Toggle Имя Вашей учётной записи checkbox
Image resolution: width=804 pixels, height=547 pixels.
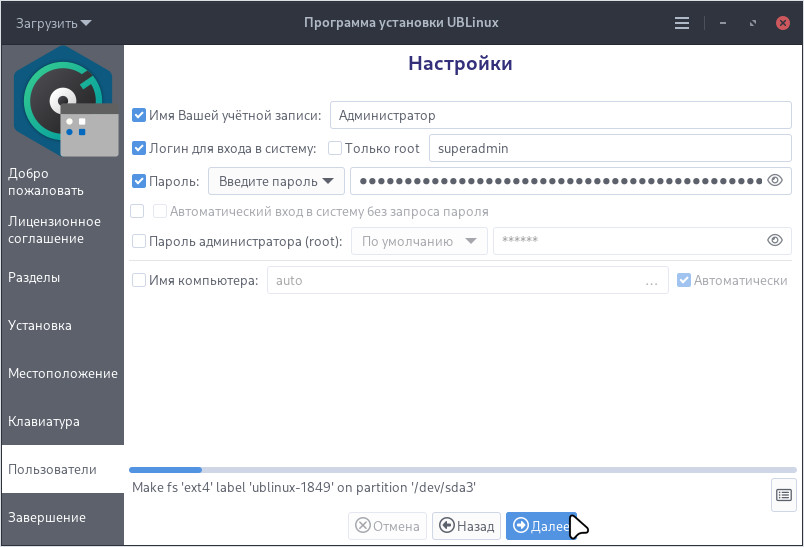[x=139, y=115]
